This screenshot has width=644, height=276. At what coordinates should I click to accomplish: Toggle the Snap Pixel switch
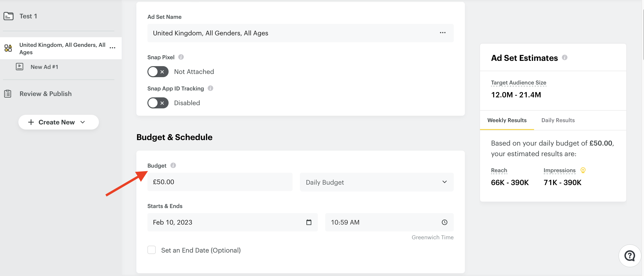(158, 72)
